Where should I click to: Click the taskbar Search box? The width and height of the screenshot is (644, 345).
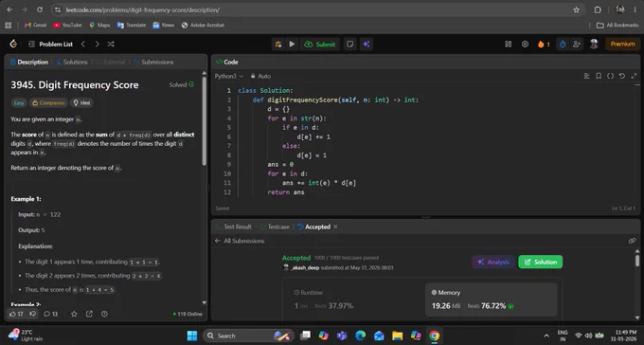248,336
